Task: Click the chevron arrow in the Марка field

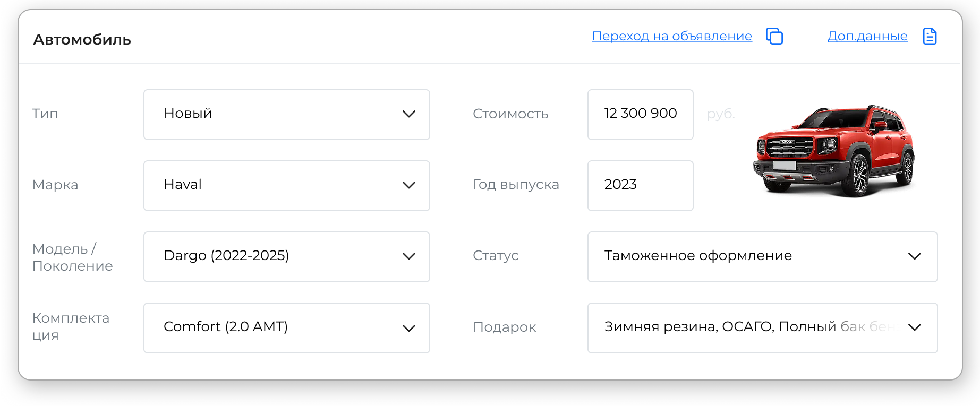Action: click(x=408, y=185)
